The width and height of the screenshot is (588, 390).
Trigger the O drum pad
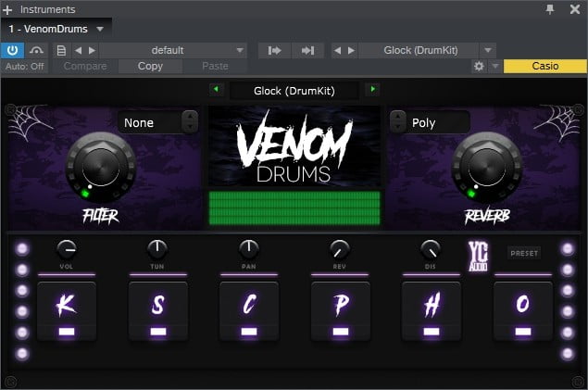point(523,311)
